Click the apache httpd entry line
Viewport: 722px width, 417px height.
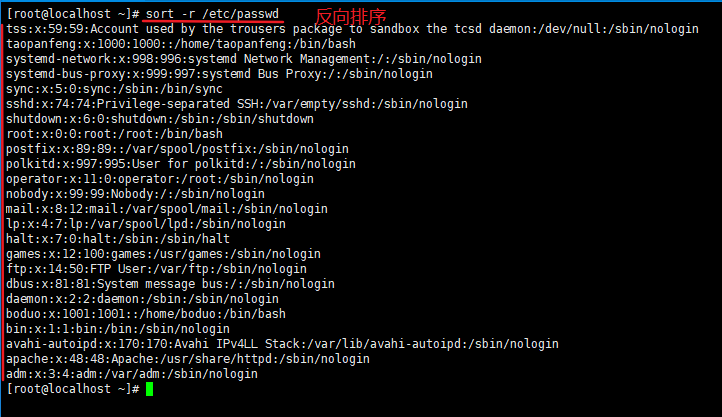pos(188,359)
